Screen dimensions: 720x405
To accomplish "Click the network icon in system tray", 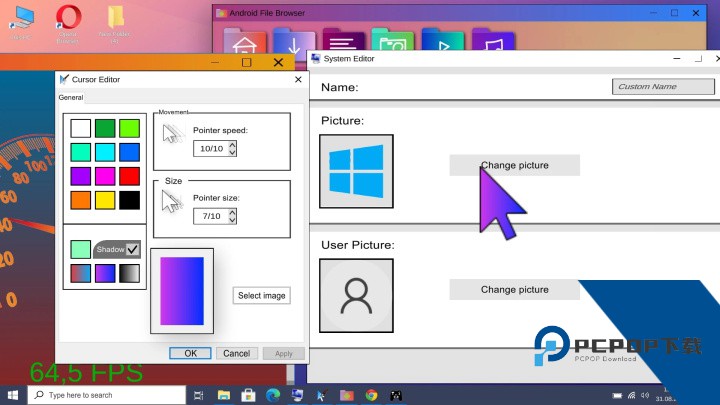I will pos(631,395).
